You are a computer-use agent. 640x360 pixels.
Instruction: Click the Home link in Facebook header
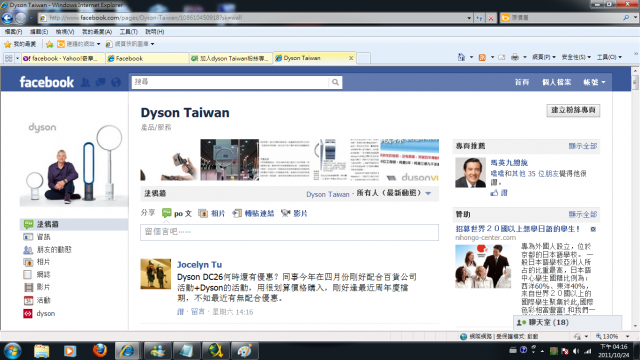pos(522,82)
